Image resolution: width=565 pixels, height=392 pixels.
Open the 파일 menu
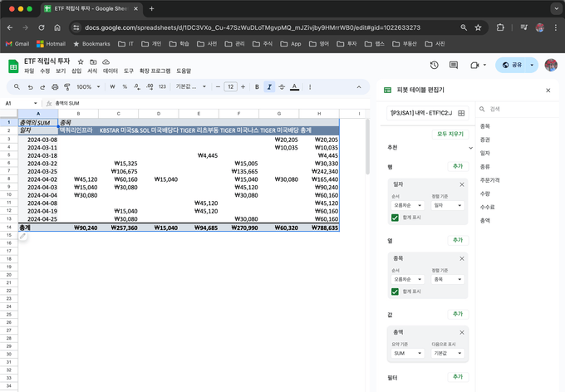point(29,71)
